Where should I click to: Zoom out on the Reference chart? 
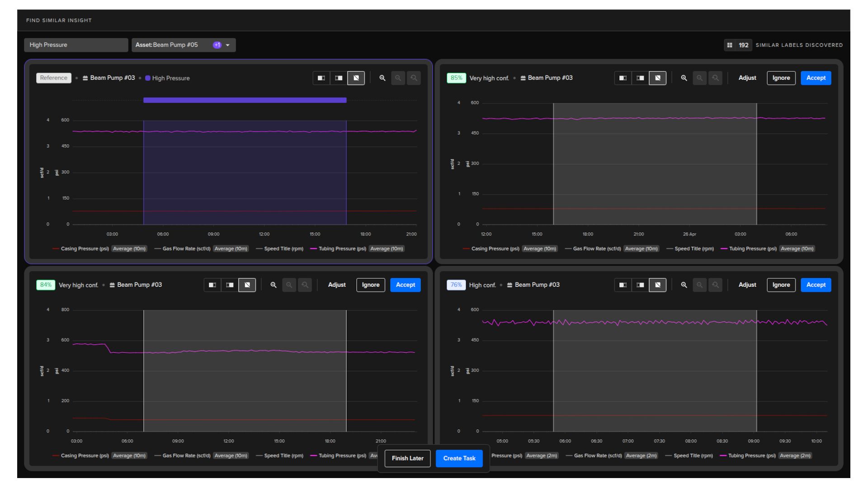coord(398,78)
